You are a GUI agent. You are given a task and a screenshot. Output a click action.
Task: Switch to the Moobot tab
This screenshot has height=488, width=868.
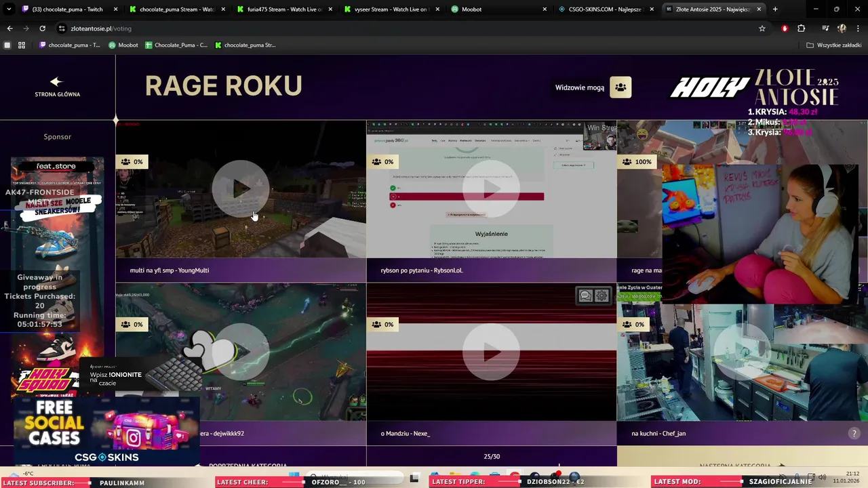click(x=498, y=9)
